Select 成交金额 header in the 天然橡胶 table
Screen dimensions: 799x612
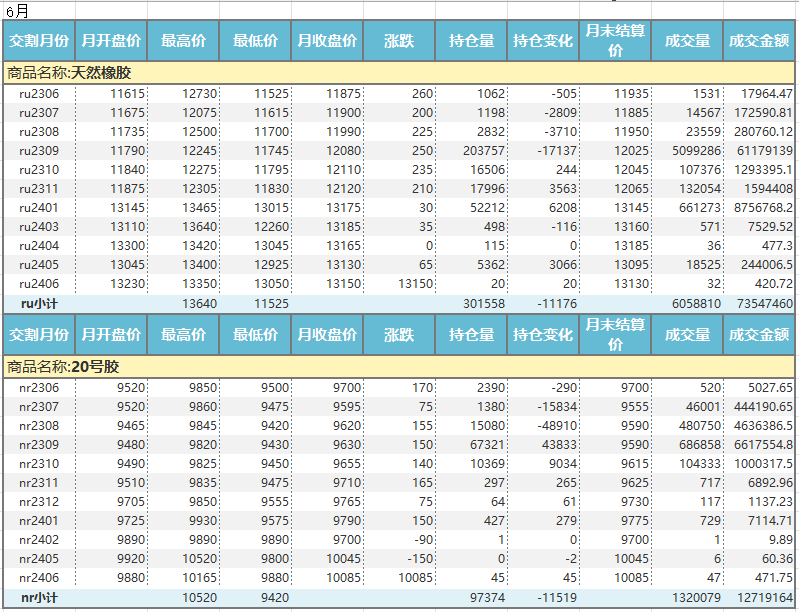click(759, 41)
